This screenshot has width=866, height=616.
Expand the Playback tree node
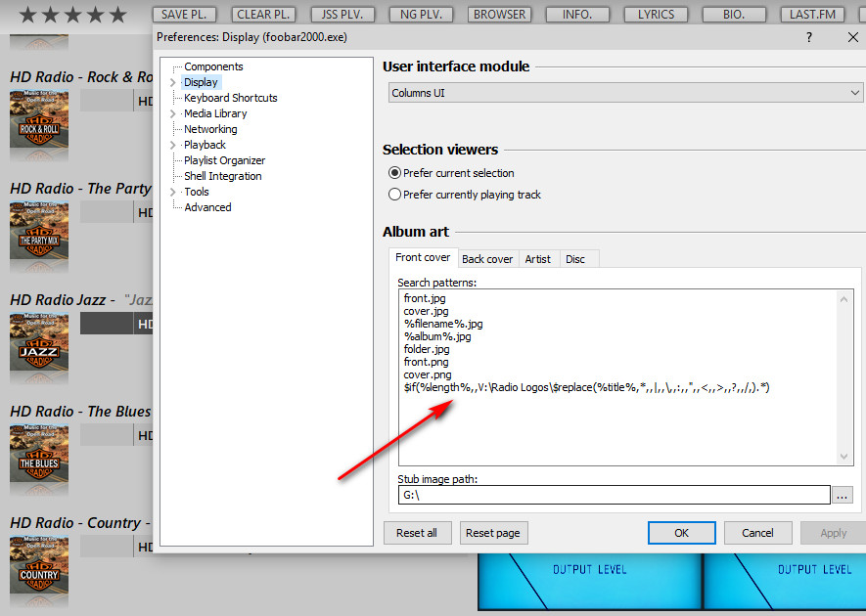click(x=173, y=145)
